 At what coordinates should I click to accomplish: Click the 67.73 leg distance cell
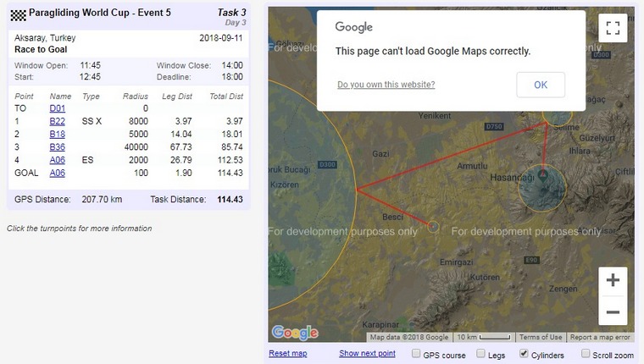point(181,147)
